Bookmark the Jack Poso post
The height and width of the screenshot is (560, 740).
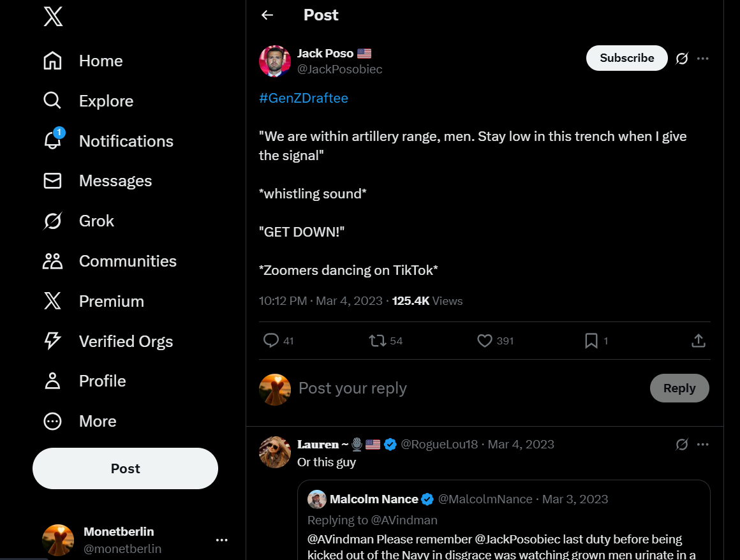point(591,341)
